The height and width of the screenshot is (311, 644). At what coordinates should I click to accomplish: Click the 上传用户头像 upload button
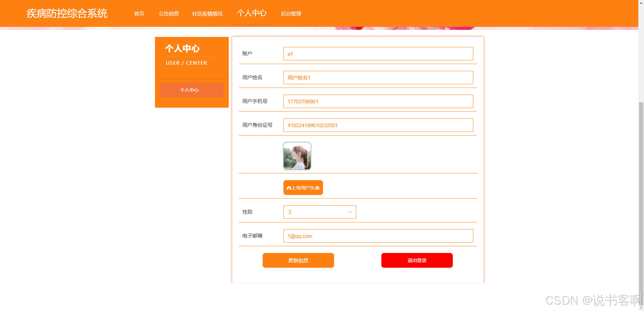coord(303,188)
